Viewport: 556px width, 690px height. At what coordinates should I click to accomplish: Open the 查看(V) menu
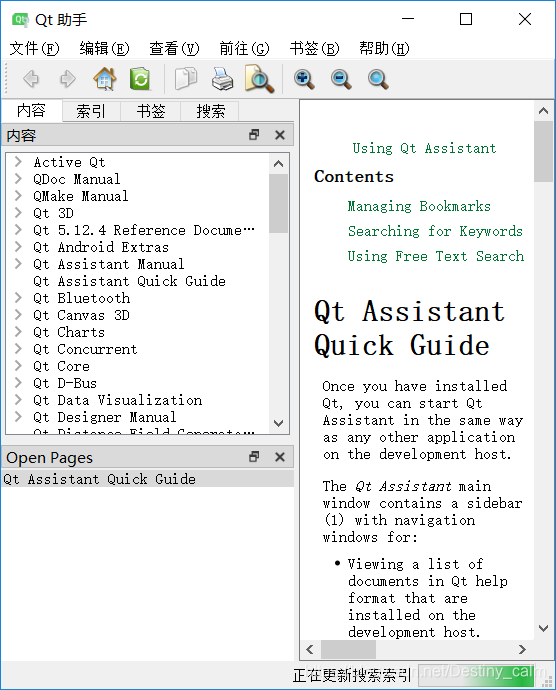[174, 48]
